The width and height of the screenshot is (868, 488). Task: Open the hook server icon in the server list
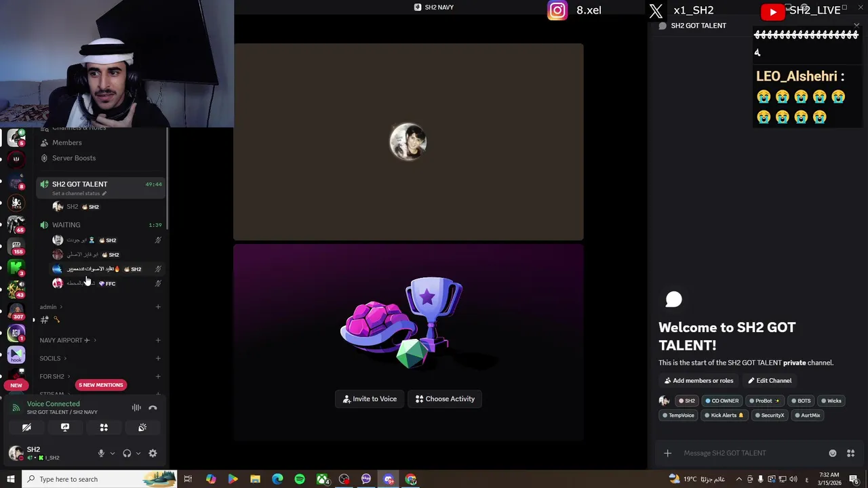(16, 354)
